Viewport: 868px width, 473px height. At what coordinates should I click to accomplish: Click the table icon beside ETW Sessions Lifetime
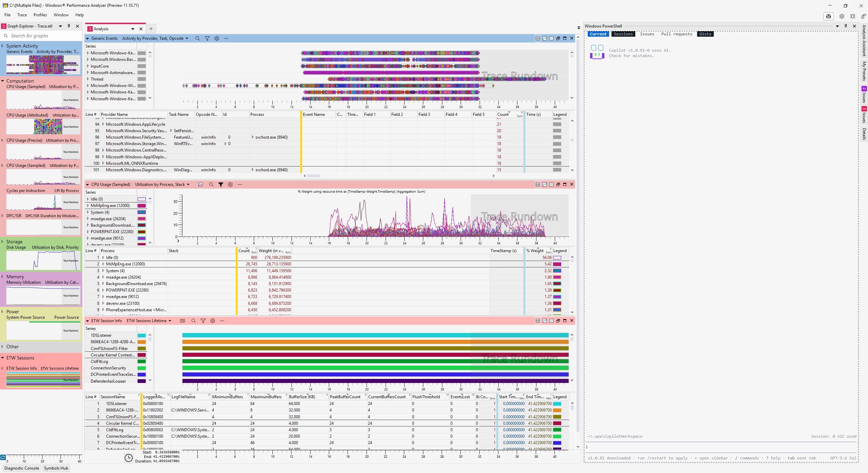(182, 321)
